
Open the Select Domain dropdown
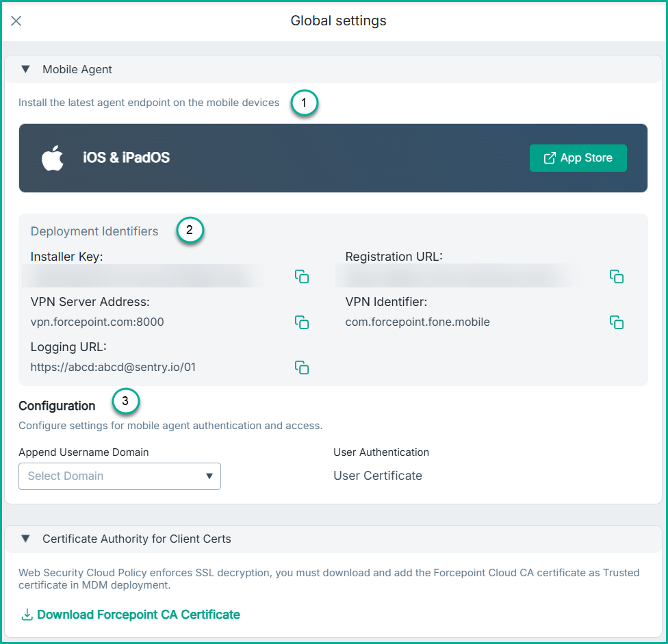[x=120, y=476]
